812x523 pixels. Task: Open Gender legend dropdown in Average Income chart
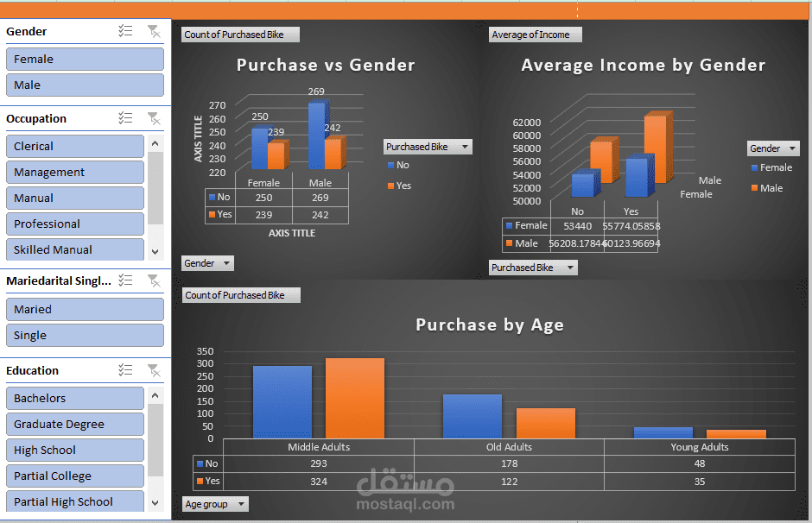pyautogui.click(x=772, y=148)
